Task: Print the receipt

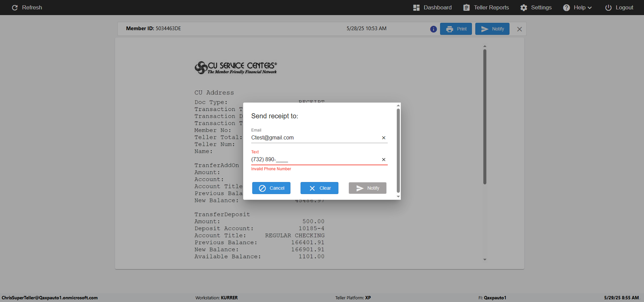Action: 456,29
